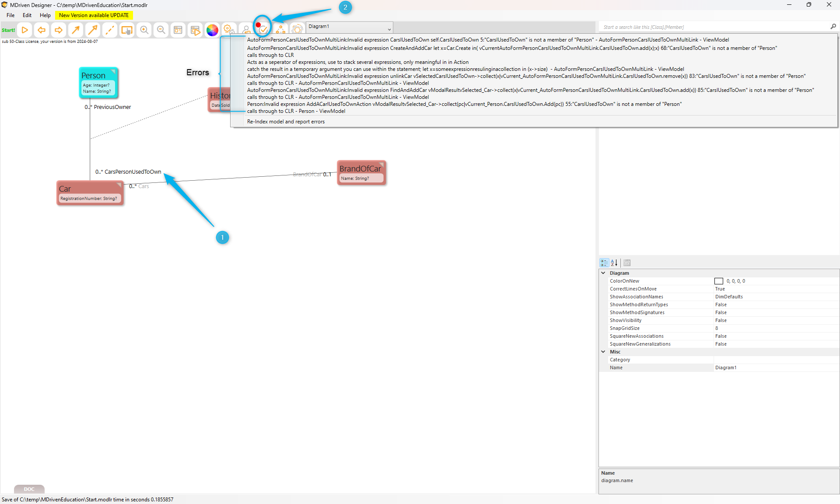Click the dashed line tool icon
Viewport: 840px width, 504px height.
[x=110, y=30]
